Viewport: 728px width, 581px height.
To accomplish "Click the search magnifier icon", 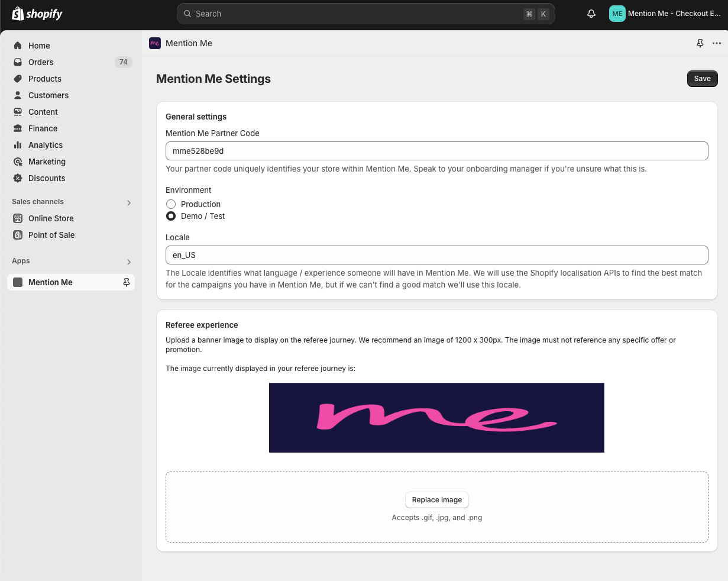I will click(187, 14).
